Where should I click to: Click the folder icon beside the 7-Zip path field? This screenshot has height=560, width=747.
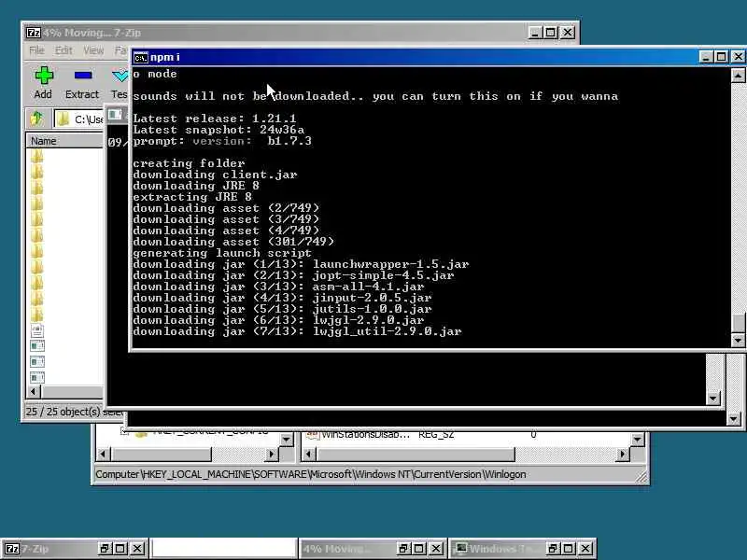[63, 119]
